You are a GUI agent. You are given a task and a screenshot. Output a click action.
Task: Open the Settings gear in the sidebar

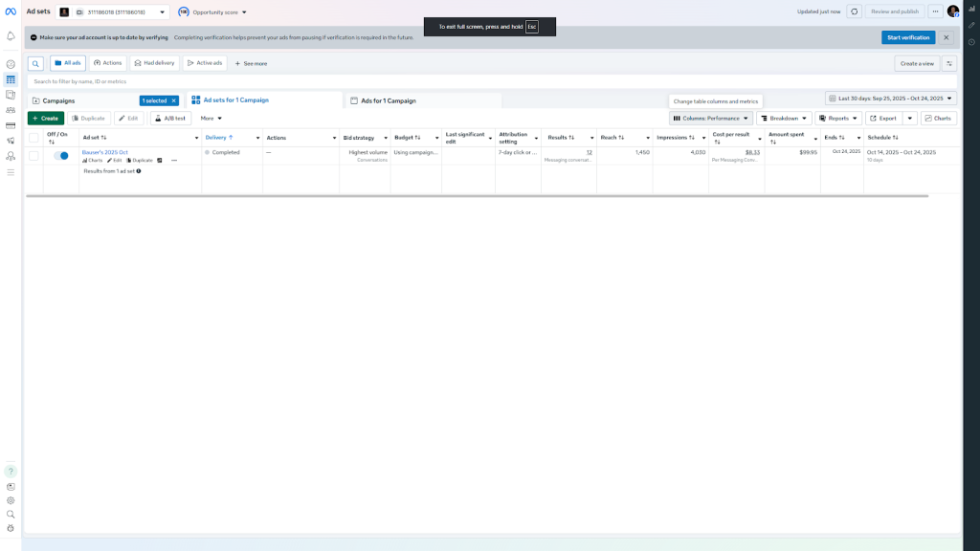tap(11, 500)
